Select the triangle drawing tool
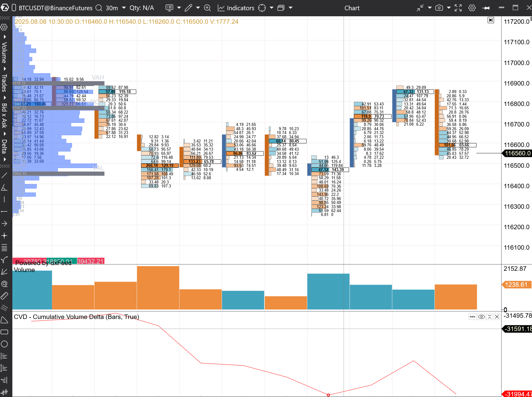 (x=4, y=320)
